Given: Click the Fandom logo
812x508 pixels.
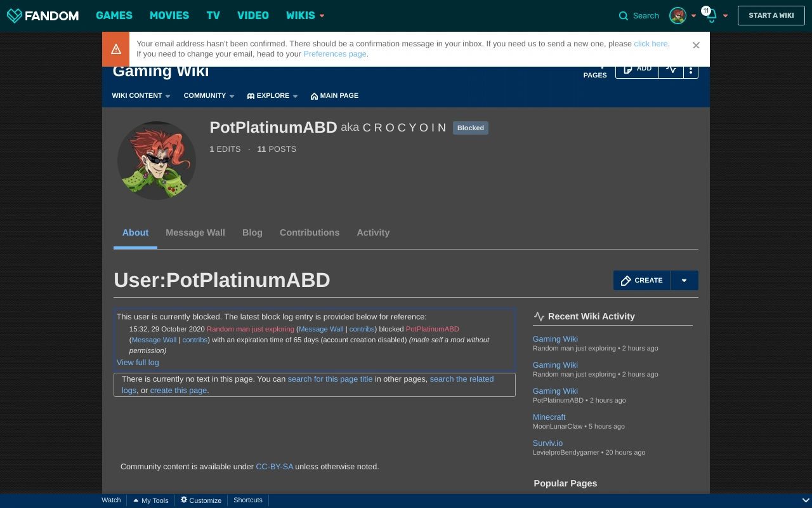Looking at the screenshot, I should pyautogui.click(x=43, y=15).
